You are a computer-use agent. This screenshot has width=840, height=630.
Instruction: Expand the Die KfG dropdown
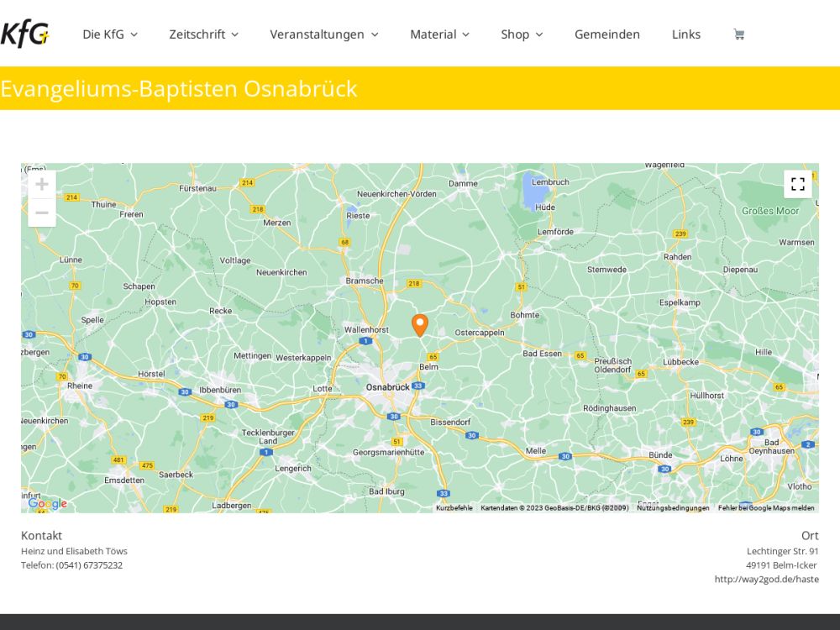(109, 34)
